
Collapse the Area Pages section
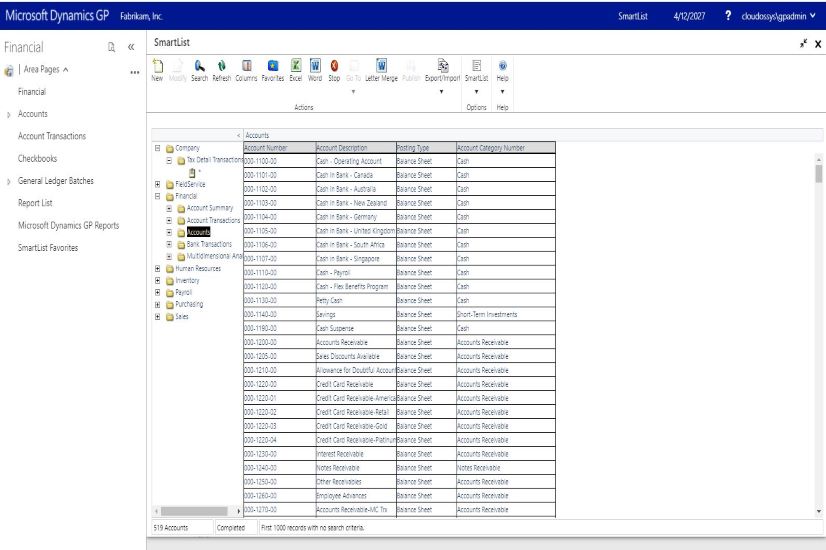tap(65, 70)
